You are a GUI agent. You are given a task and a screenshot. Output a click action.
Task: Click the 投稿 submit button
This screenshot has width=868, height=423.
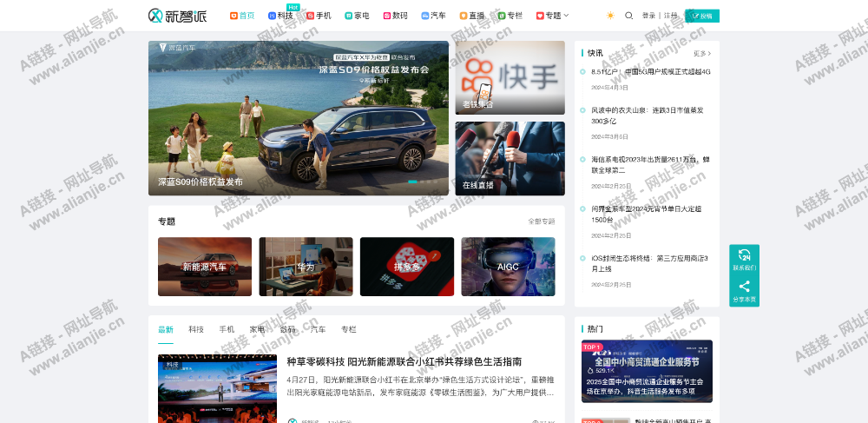702,16
